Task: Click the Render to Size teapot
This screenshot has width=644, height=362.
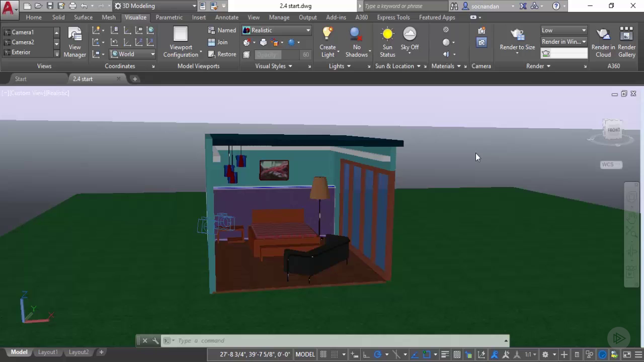Action: pyautogui.click(x=517, y=35)
